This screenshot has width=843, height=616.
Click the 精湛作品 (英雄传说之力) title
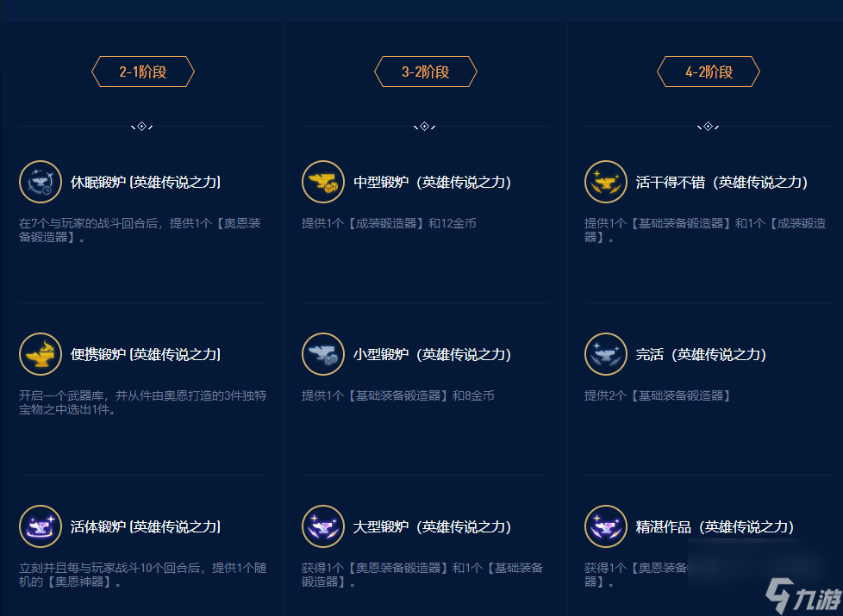(x=715, y=527)
